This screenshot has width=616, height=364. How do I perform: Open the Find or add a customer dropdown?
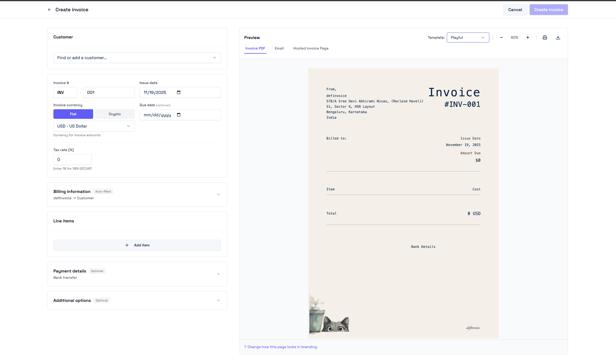(x=137, y=57)
